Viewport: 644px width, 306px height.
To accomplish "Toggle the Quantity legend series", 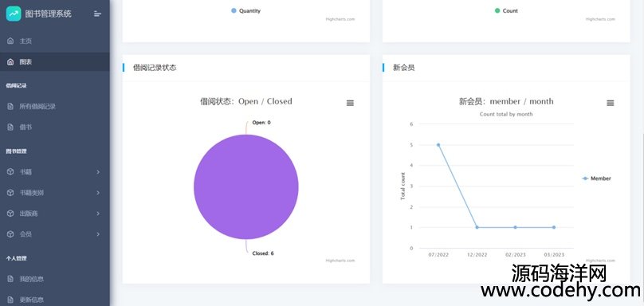I will pos(245,11).
